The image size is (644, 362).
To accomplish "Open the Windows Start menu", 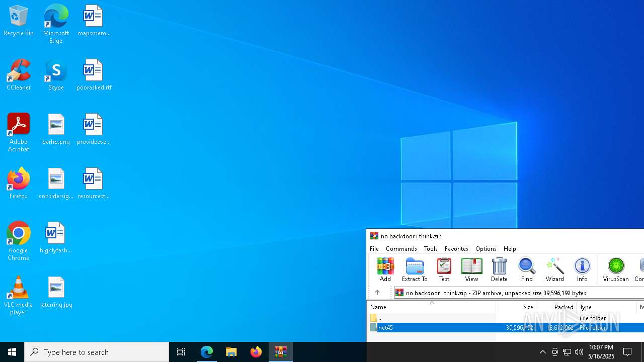I will 12,352.
